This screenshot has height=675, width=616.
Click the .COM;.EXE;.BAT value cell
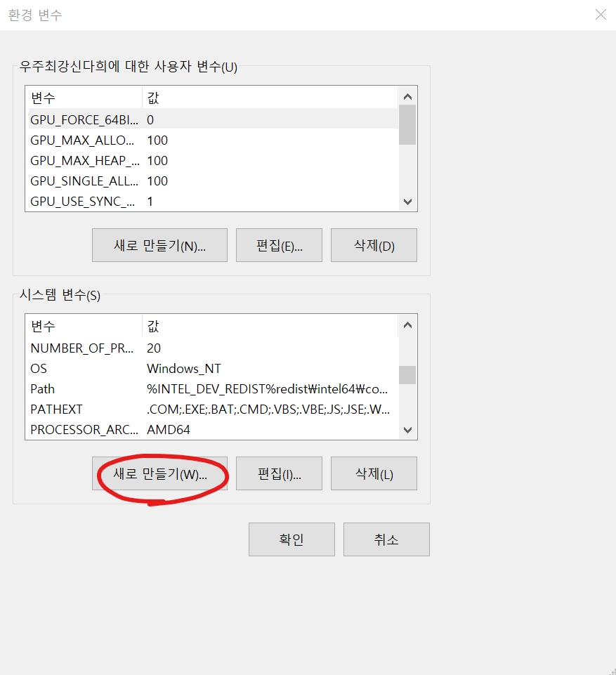268,409
